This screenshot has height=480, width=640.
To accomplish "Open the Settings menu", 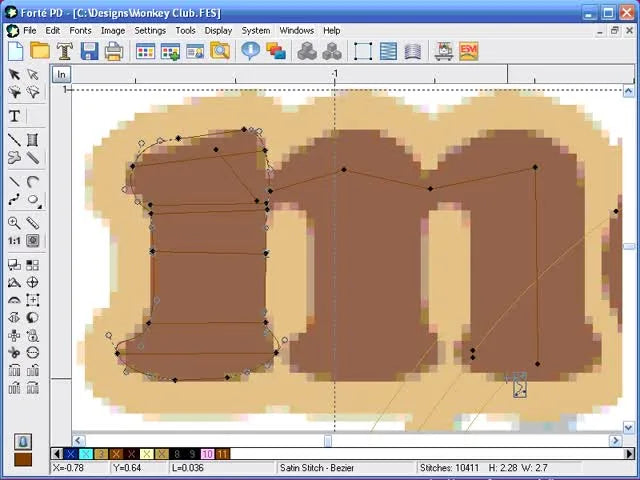I will pyautogui.click(x=150, y=31).
